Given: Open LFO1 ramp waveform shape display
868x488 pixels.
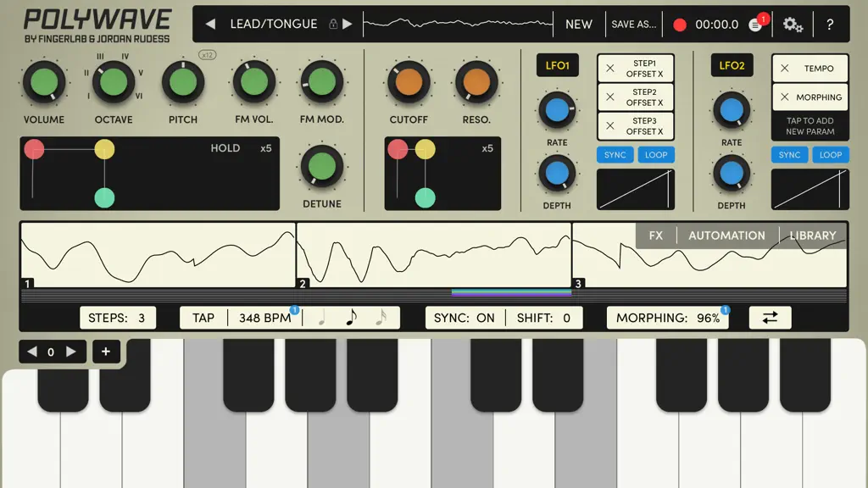Looking at the screenshot, I should click(636, 189).
